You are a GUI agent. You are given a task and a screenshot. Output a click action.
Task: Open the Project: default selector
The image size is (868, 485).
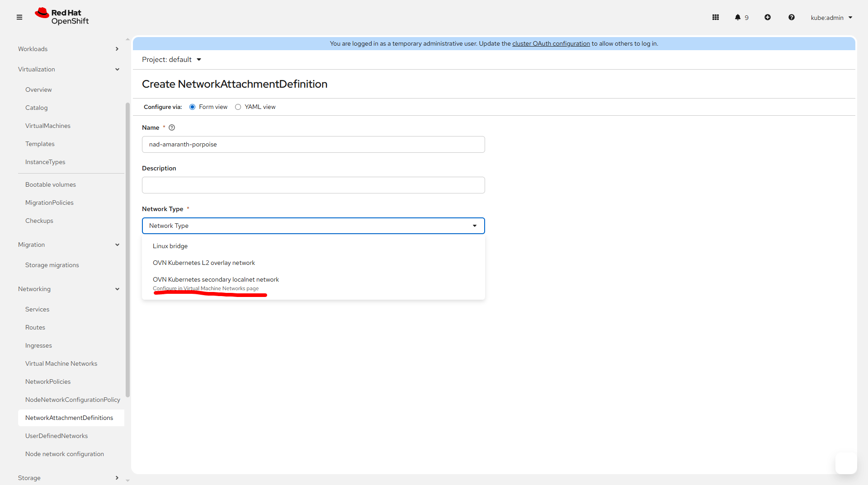(171, 60)
